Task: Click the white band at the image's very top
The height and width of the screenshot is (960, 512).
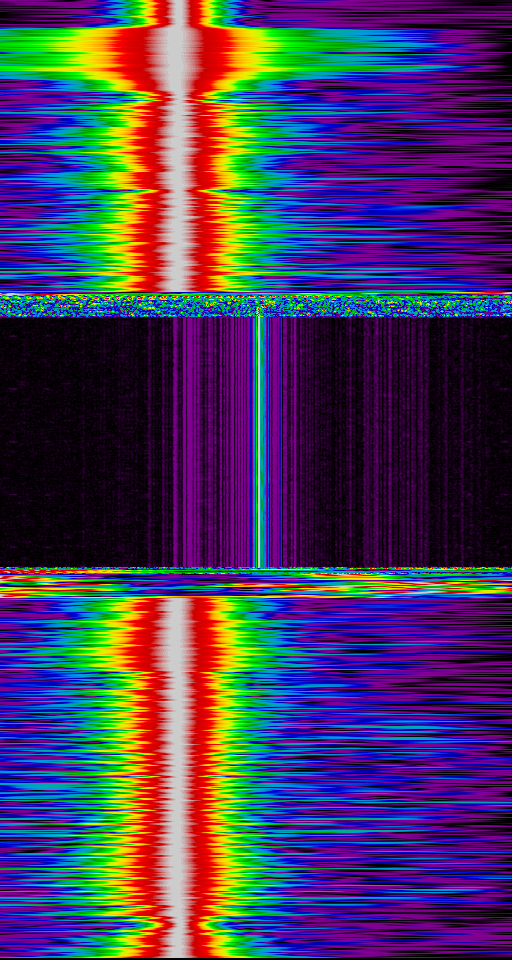Action: [x=179, y=12]
